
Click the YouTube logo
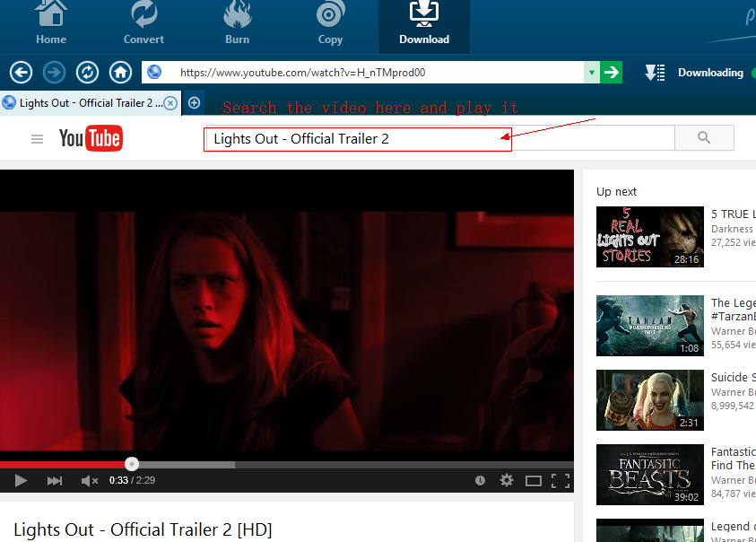click(91, 138)
